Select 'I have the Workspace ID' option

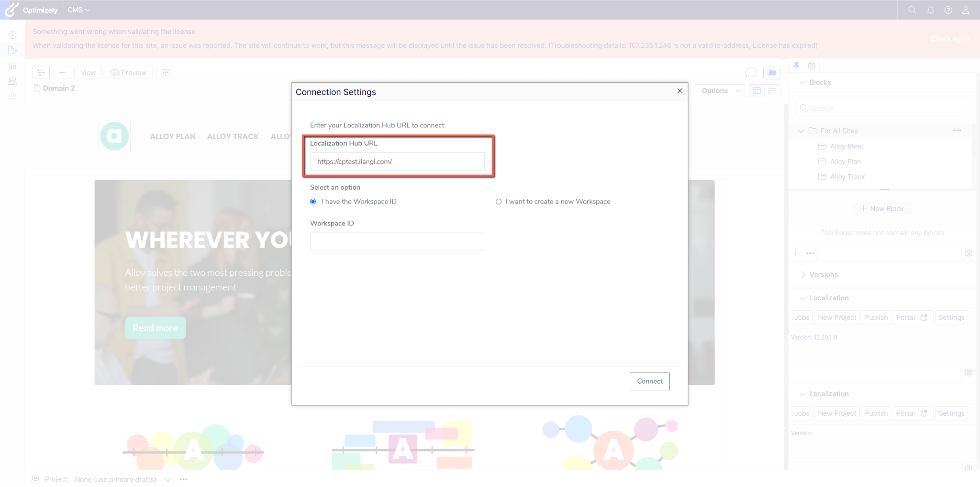pos(313,202)
